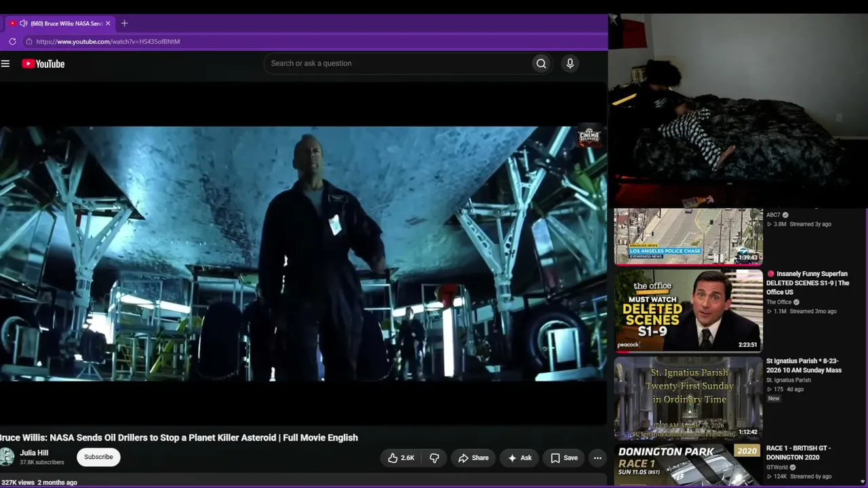Open 'RACE 1 - BRITISH GT' title
Viewport: 868px width, 488px height.
(798, 453)
